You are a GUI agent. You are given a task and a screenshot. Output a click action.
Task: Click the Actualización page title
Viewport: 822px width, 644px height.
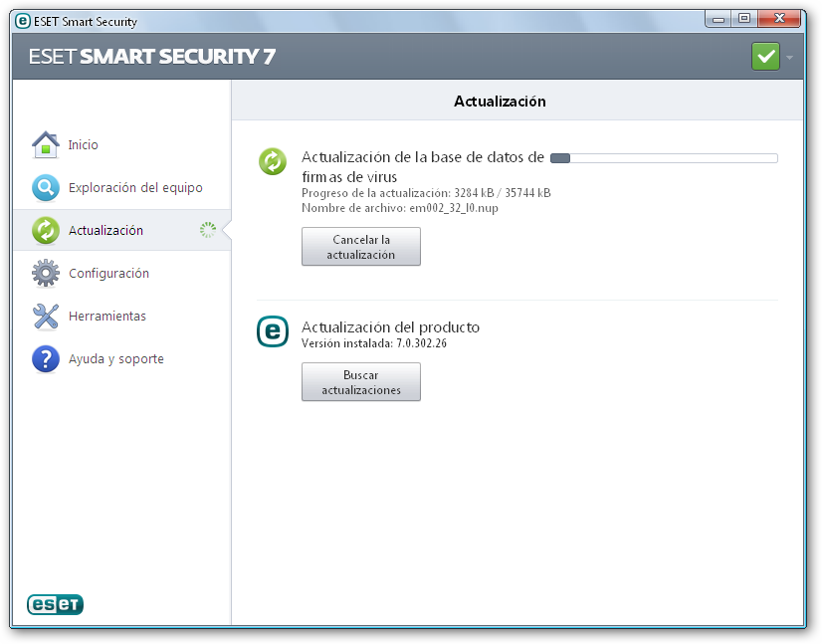(500, 102)
